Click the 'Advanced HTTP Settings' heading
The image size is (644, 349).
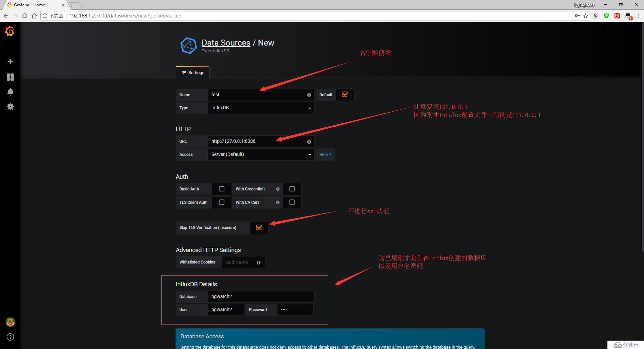tap(208, 250)
